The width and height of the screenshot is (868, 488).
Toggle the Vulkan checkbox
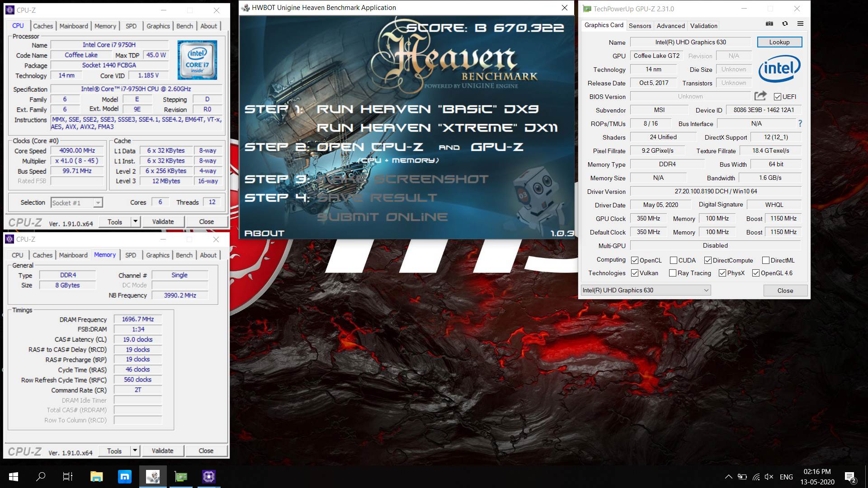click(634, 273)
